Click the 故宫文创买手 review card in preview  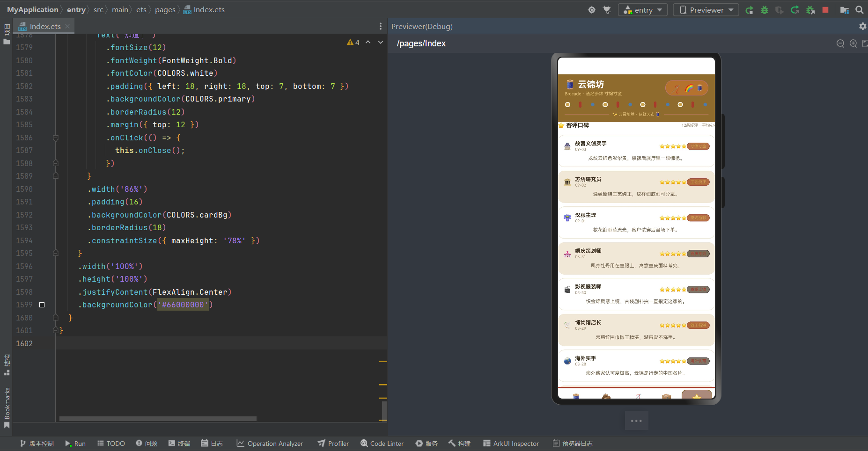click(x=636, y=151)
